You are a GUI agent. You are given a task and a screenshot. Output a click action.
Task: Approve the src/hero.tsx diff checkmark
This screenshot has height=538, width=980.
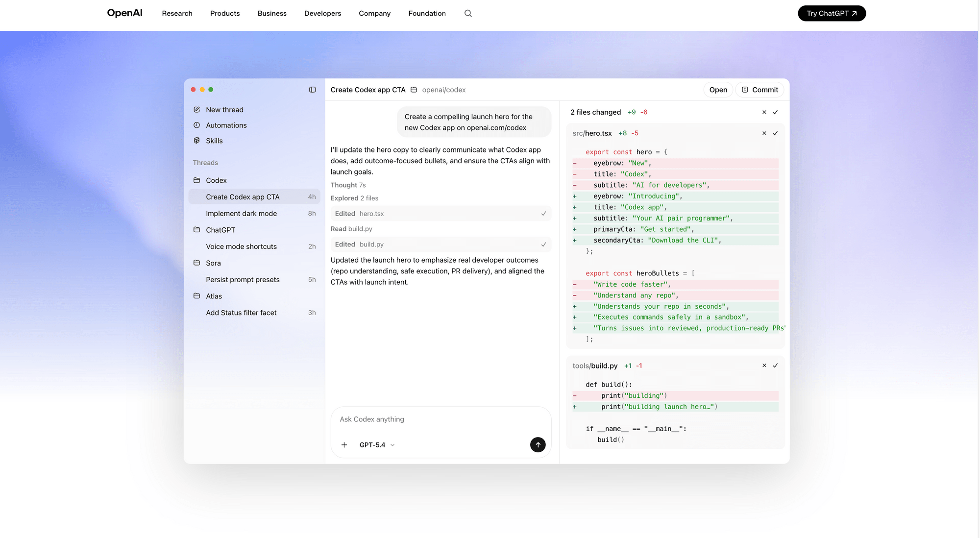point(775,133)
